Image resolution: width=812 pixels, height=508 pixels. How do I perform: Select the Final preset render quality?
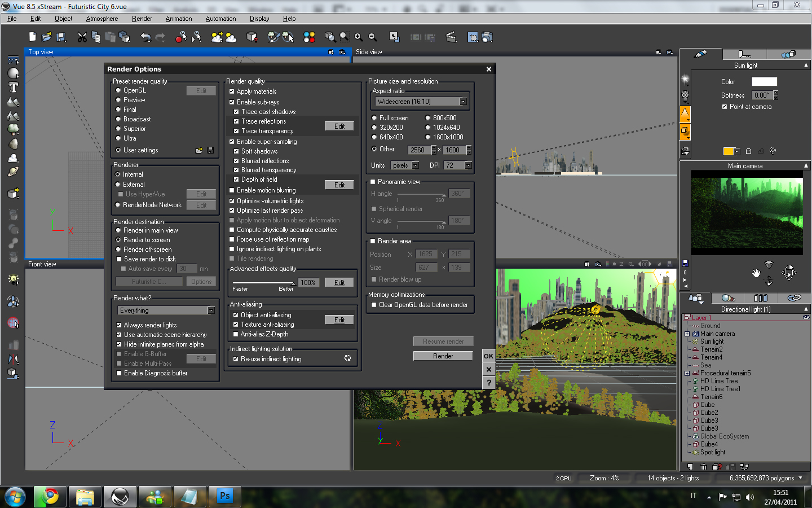(118, 110)
